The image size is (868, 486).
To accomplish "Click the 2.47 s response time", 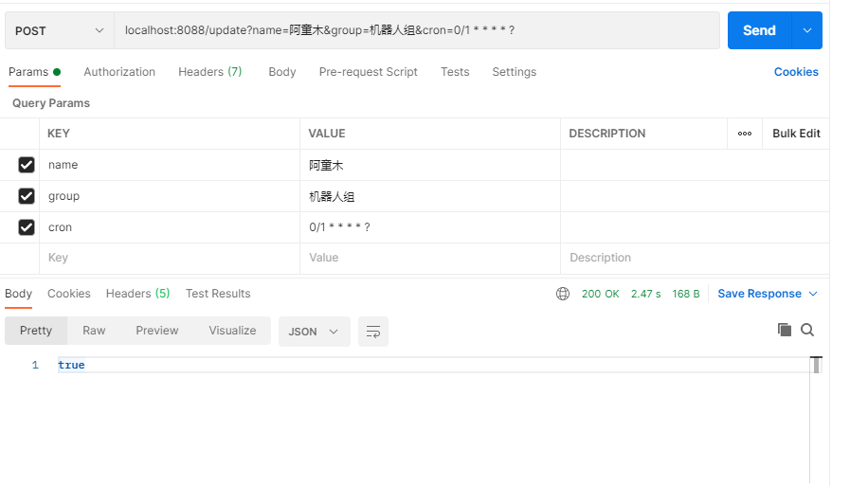I will tap(645, 294).
